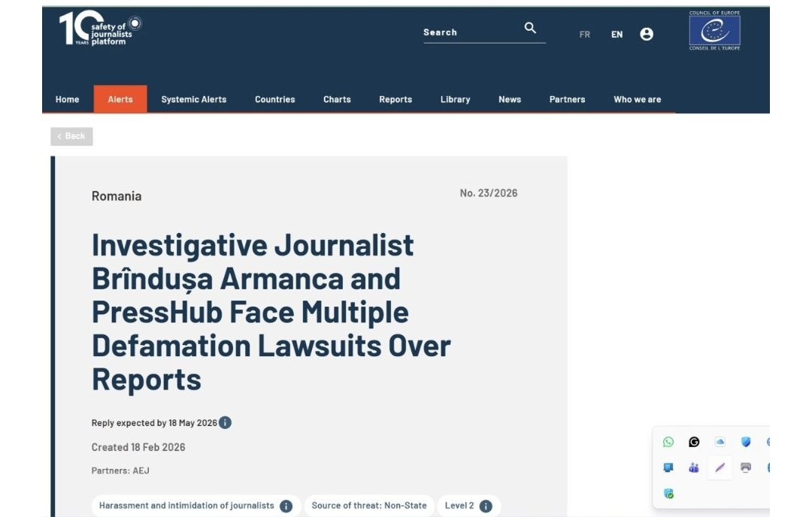
Task: Click the Grammarly tray icon
Action: (x=694, y=442)
